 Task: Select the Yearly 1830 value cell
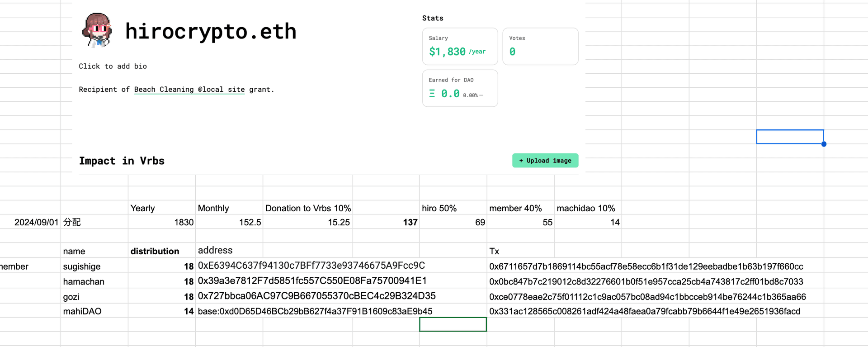coord(162,222)
